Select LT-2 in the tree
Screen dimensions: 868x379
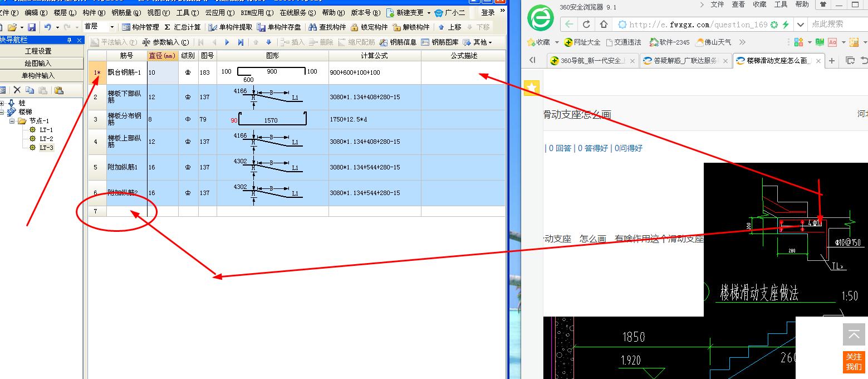point(46,139)
